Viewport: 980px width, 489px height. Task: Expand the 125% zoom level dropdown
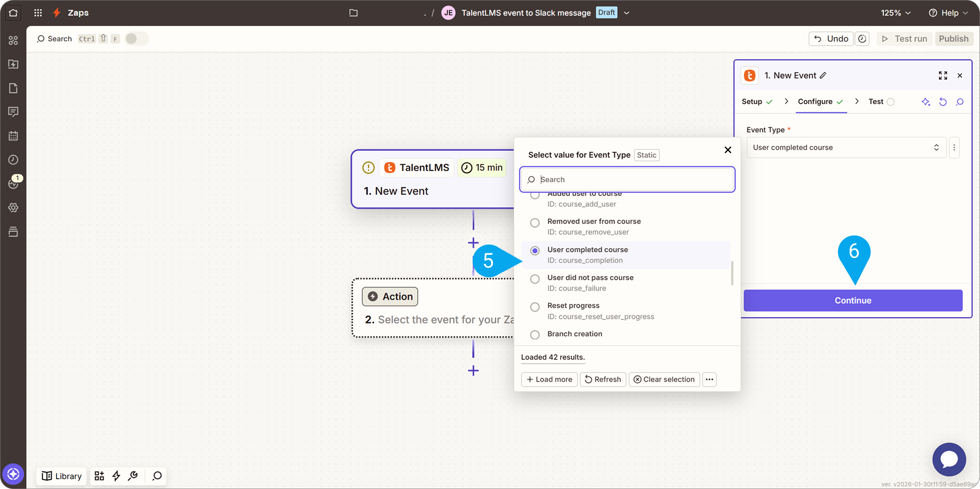[896, 13]
